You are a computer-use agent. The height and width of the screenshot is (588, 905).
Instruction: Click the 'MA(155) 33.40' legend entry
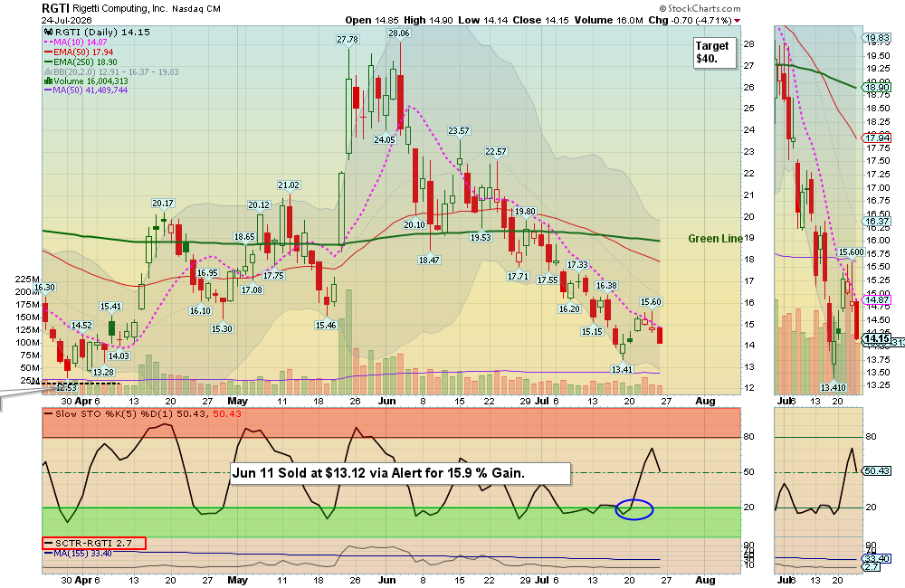(78, 553)
